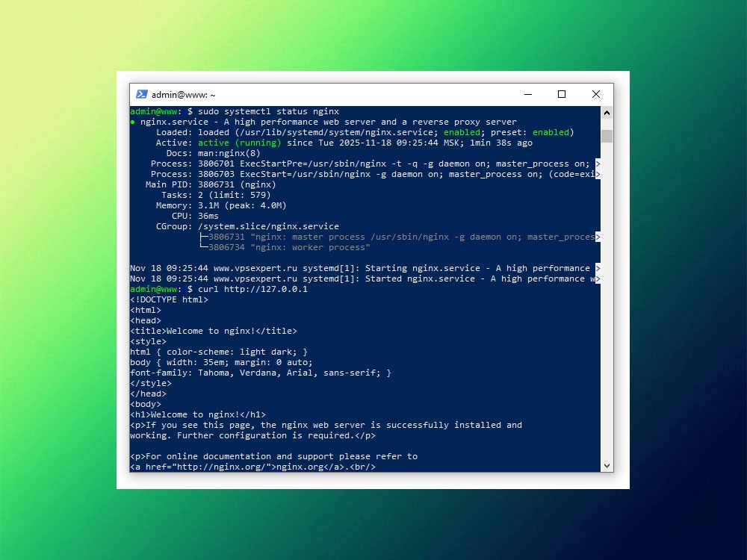Click the nginx.org hyperlink
The height and width of the screenshot is (560, 747).
[302, 466]
